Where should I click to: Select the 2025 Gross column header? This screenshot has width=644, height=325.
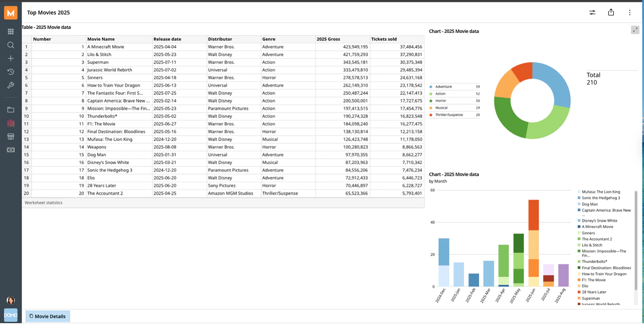343,39
